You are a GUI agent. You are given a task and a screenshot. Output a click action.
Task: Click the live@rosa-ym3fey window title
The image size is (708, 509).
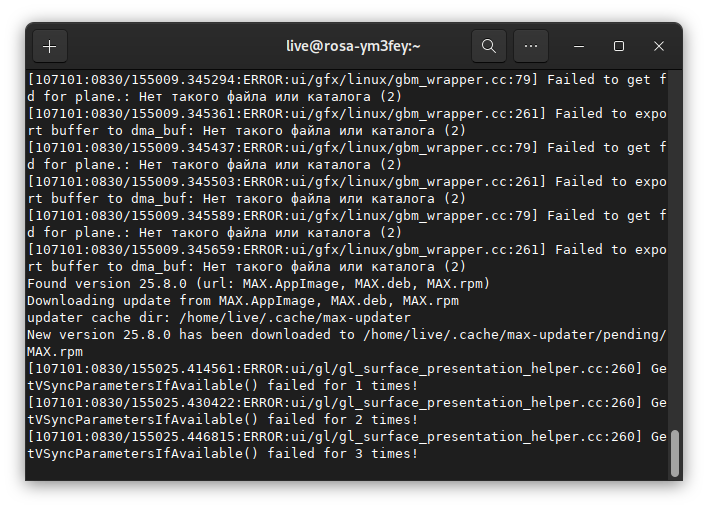coord(353,46)
